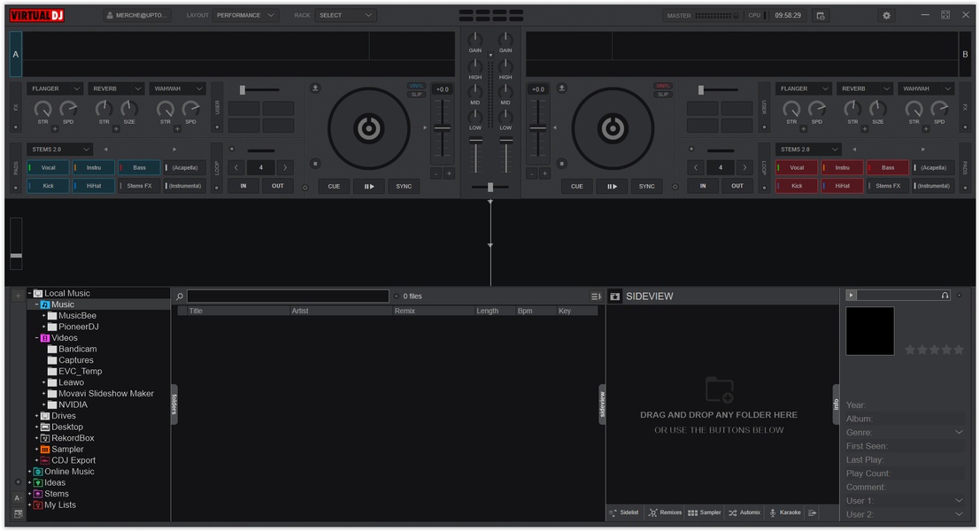This screenshot has height=531, width=980.
Task: Open deck A REVERB effect dropdown
Action: tap(116, 88)
